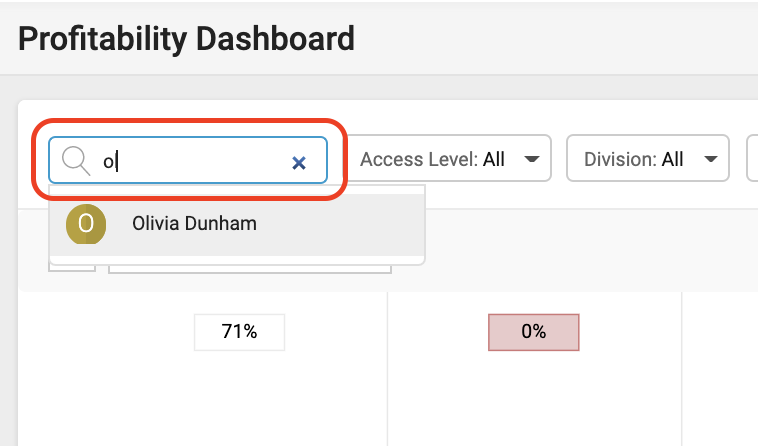Open the Division: All dropdown
This screenshot has width=758, height=446.
pos(648,158)
